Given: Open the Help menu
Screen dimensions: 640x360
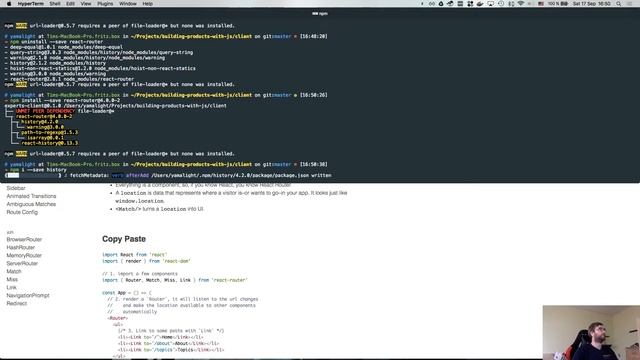Looking at the screenshot, I should (147, 4).
